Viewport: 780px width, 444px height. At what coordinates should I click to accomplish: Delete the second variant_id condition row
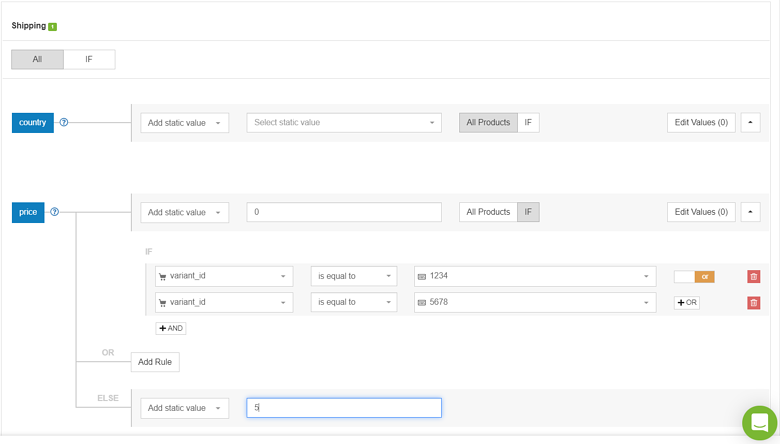[754, 302]
